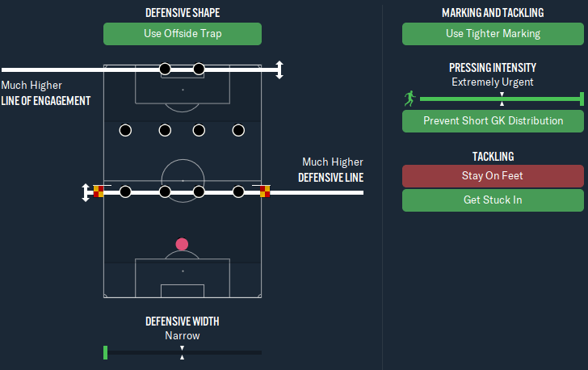This screenshot has width=588, height=370.
Task: Select the pink goalkeeper marker
Action: 182,244
